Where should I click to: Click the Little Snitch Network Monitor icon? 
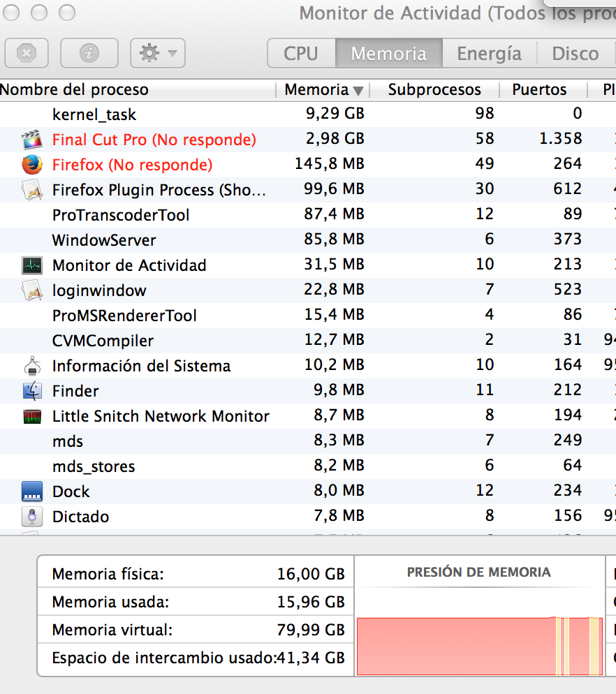point(32,417)
